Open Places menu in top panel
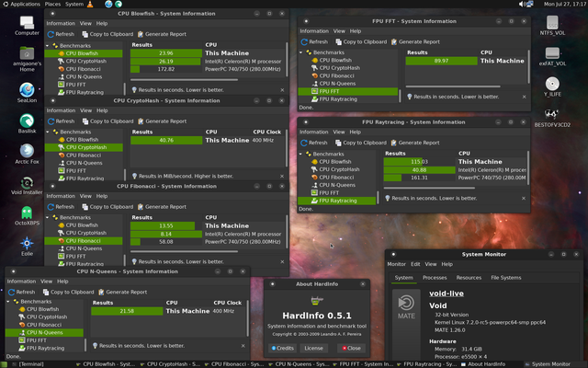This screenshot has width=588, height=368. (x=52, y=4)
